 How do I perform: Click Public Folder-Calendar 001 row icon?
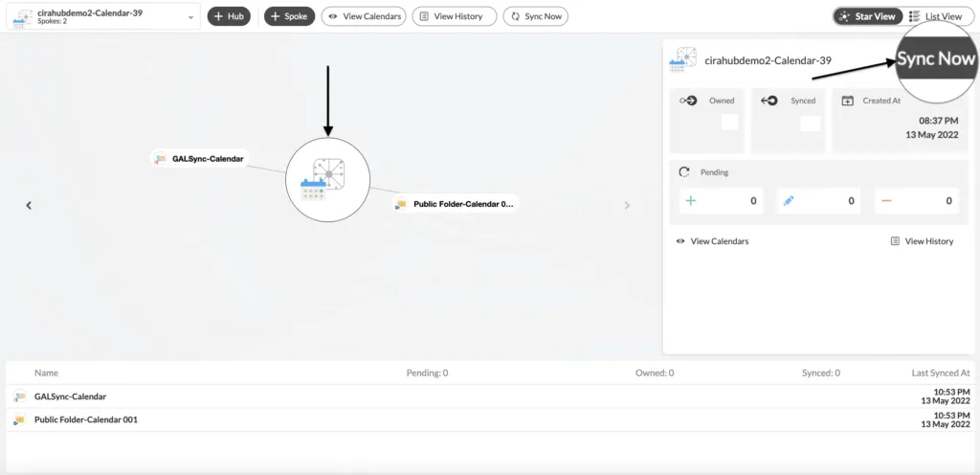click(x=20, y=420)
